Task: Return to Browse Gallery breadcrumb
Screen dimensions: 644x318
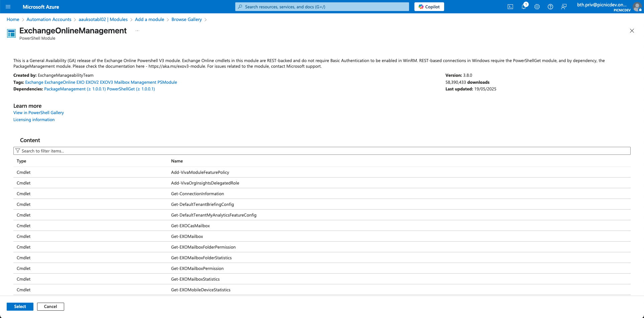Action: point(186,19)
